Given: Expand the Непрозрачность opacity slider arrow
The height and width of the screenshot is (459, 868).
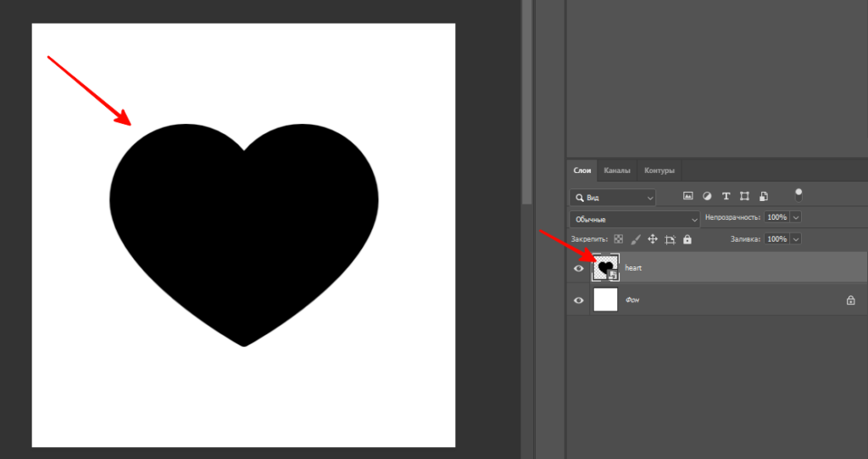Looking at the screenshot, I should [x=796, y=218].
